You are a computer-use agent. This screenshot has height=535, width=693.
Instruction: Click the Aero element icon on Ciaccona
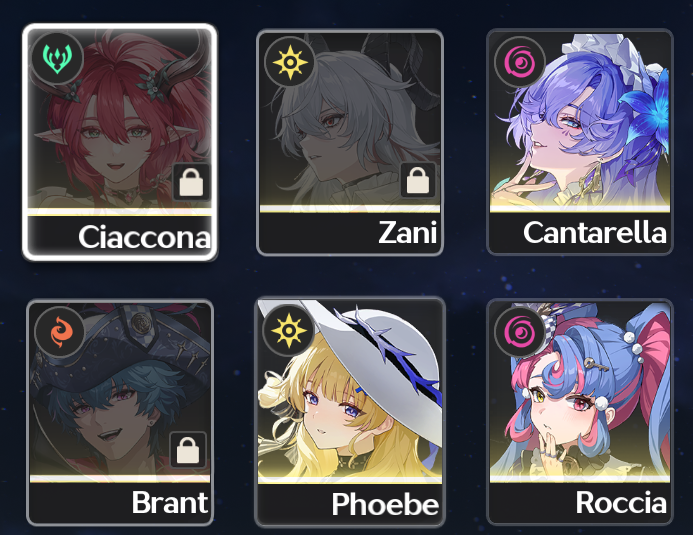tap(57, 59)
